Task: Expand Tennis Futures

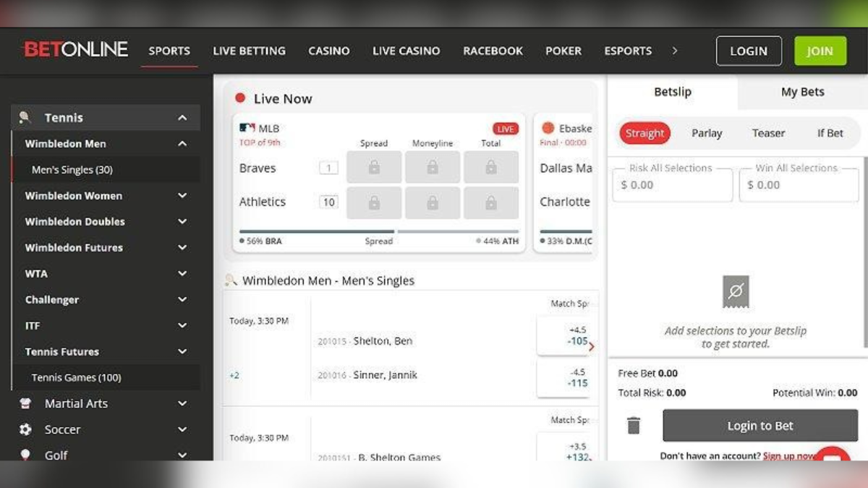Action: [182, 352]
